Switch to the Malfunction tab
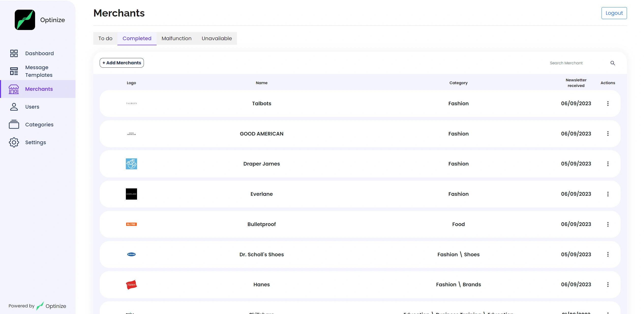 tap(176, 38)
